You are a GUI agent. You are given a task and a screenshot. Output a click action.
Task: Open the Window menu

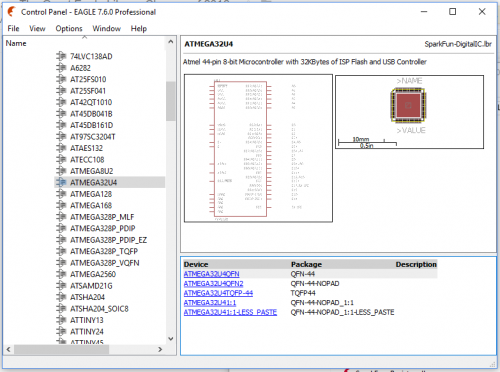coord(106,29)
